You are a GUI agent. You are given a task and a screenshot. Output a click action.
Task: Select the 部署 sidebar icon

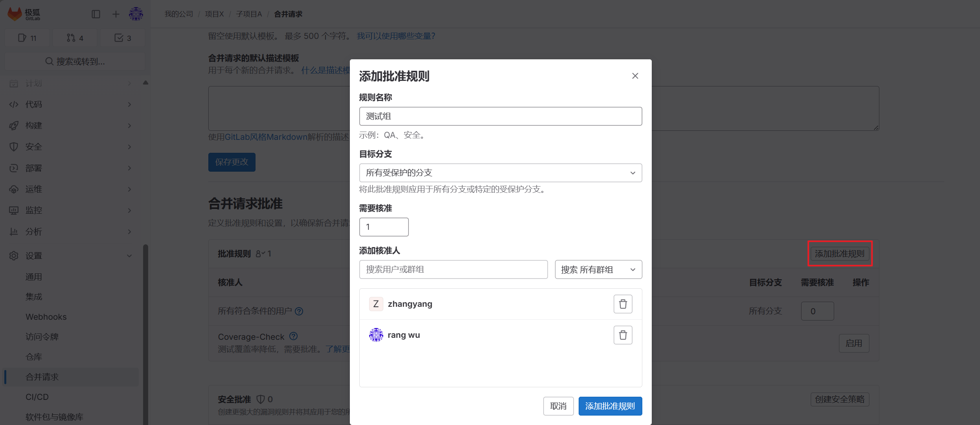tap(14, 168)
